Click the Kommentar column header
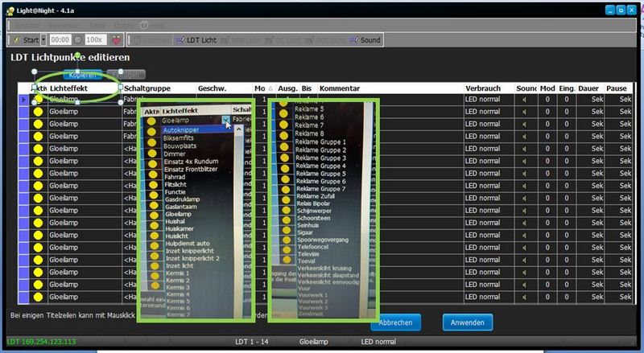This screenshot has height=353, width=644. [x=390, y=88]
